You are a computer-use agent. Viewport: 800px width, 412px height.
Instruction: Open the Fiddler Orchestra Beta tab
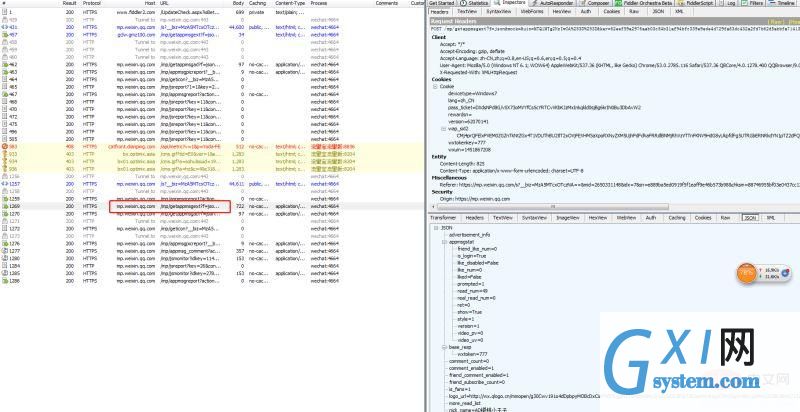(644, 3)
